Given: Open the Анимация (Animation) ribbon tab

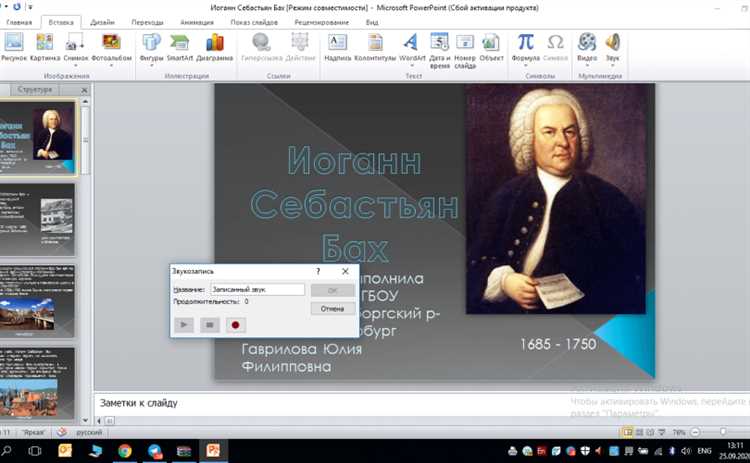Looking at the screenshot, I should [x=202, y=21].
